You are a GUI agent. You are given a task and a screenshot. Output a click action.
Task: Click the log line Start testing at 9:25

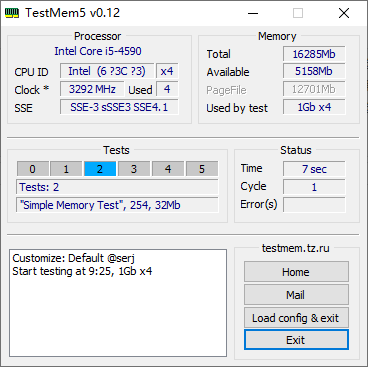point(82,271)
